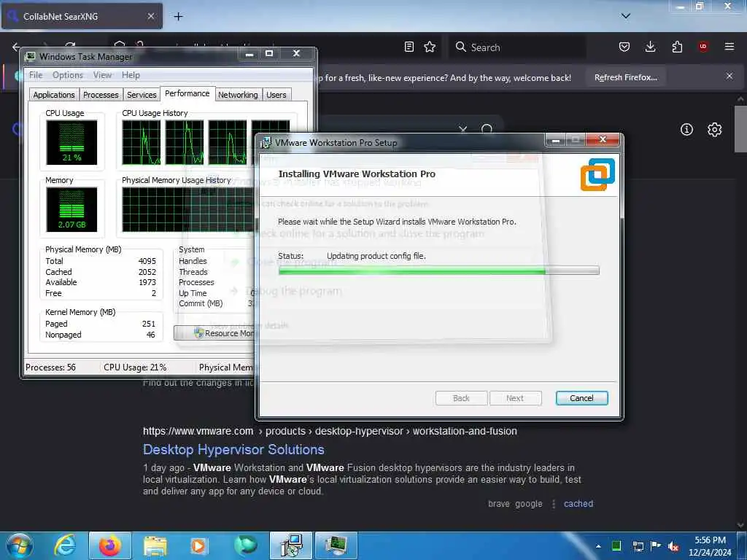Click the Cached memory value 2052
This screenshot has height=560, width=747.
click(x=147, y=272)
